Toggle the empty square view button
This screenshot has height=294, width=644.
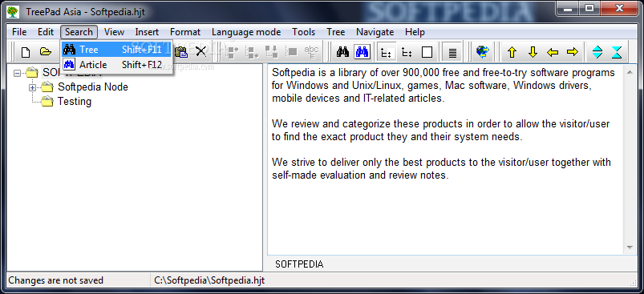pos(427,52)
